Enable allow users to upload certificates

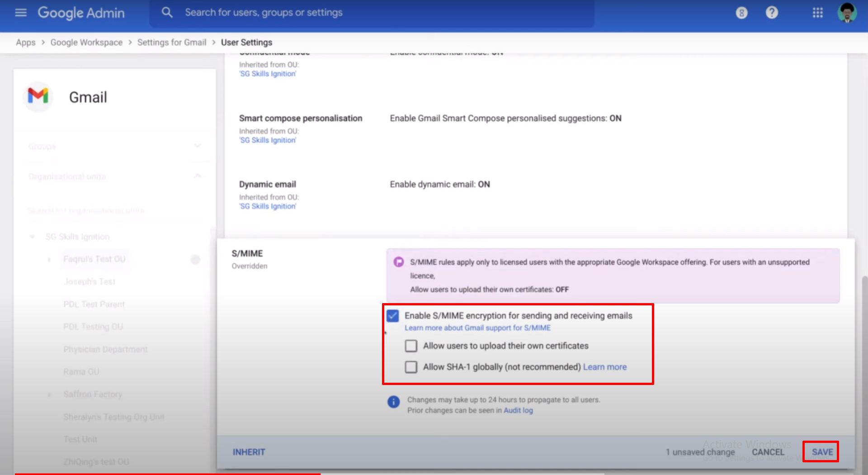(410, 346)
